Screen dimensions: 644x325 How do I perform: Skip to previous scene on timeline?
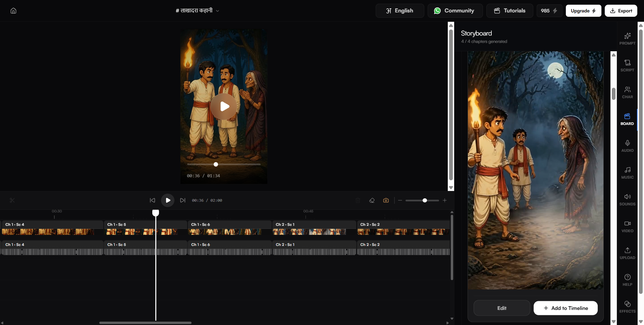pos(152,200)
